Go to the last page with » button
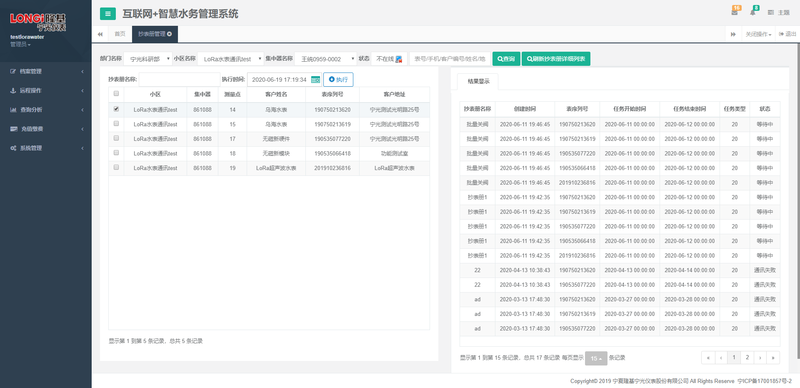Image resolution: width=800 pixels, height=388 pixels. tap(773, 358)
